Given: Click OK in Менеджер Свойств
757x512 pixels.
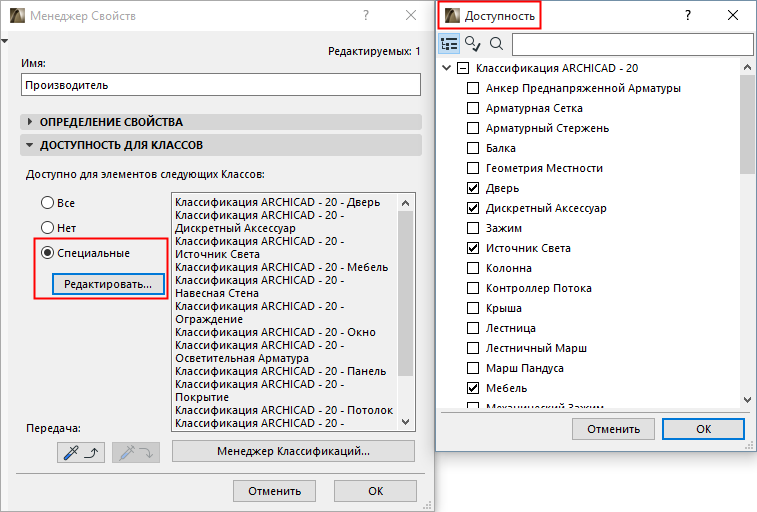Looking at the screenshot, I should (376, 491).
